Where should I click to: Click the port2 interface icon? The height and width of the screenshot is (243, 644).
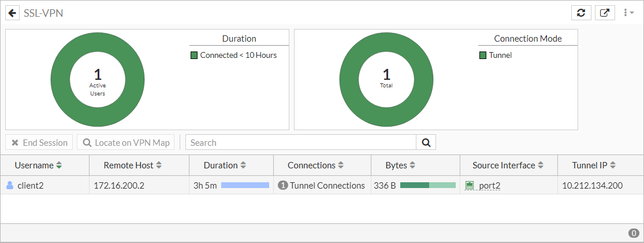pyautogui.click(x=469, y=186)
